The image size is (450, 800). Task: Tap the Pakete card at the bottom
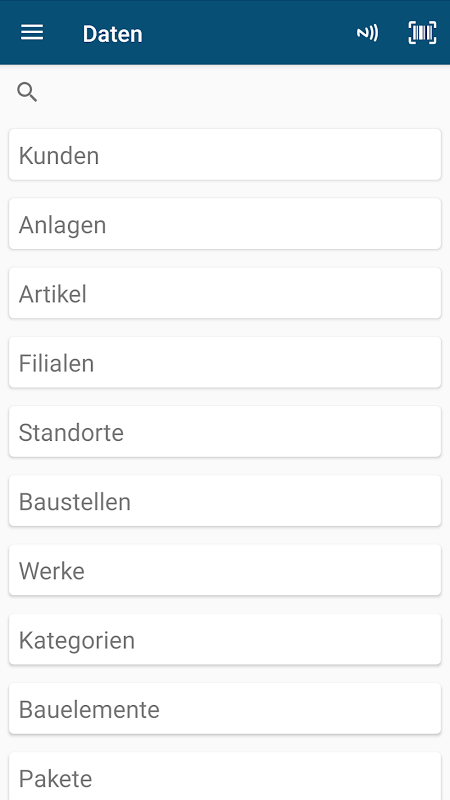[x=225, y=776]
